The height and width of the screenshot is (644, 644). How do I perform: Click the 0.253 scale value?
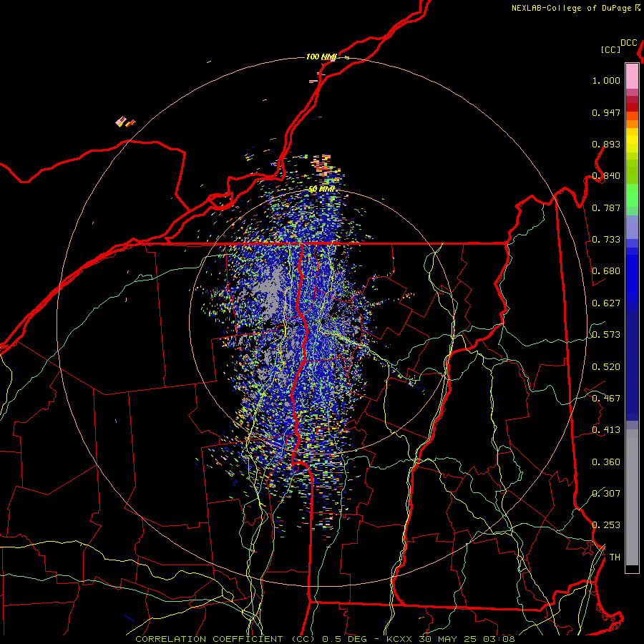606,525
